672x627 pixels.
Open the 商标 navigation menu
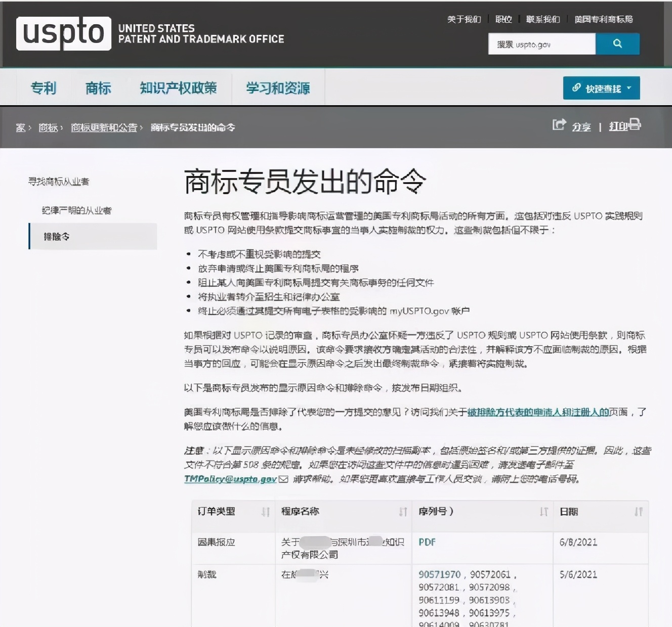(x=98, y=88)
